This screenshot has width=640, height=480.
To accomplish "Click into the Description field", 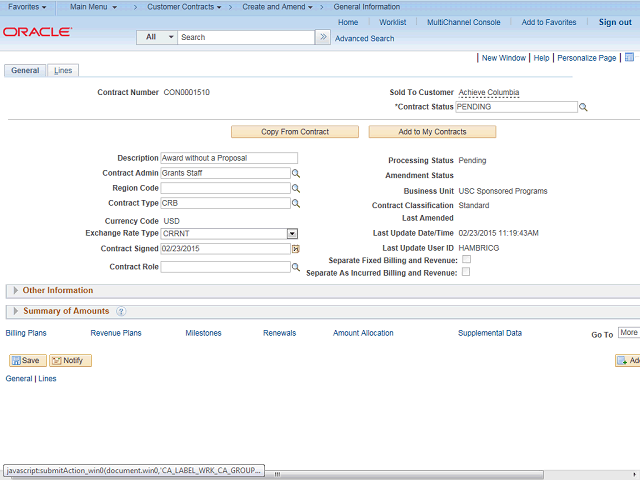I will pos(229,158).
